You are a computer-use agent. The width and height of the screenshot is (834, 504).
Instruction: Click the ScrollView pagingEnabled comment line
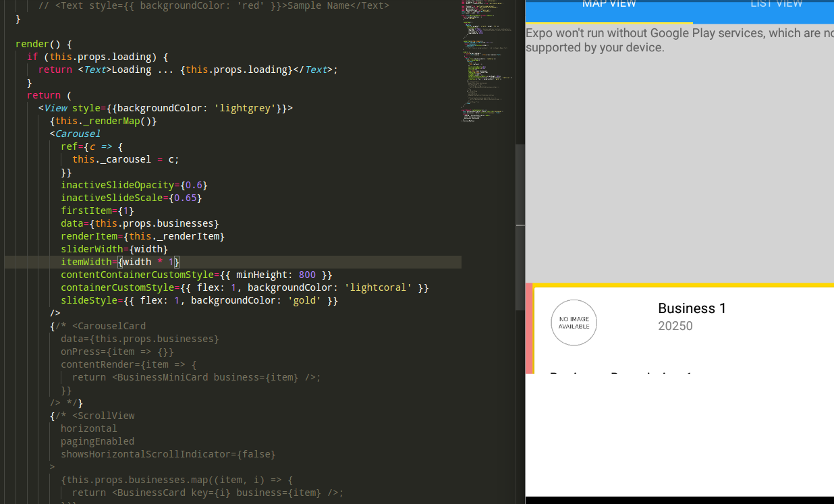coord(97,441)
